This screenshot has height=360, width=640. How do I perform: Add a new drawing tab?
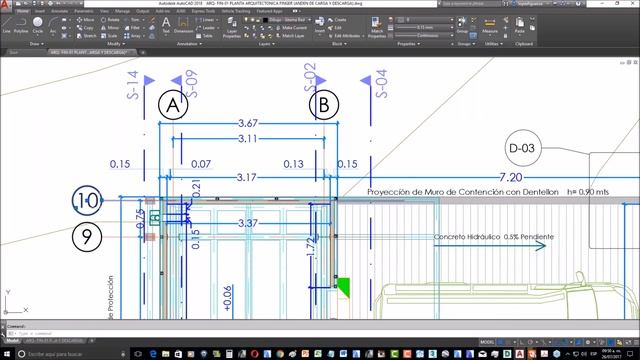point(143,52)
